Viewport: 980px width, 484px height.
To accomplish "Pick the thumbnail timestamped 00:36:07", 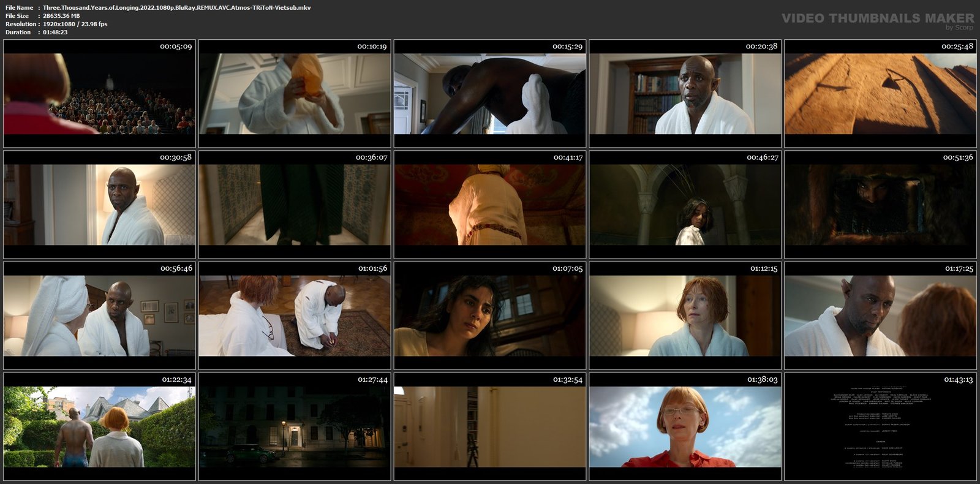I will click(295, 205).
